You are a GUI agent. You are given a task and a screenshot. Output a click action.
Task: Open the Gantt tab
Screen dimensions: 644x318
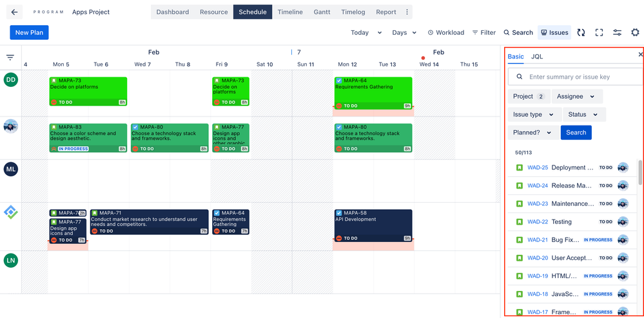[322, 12]
